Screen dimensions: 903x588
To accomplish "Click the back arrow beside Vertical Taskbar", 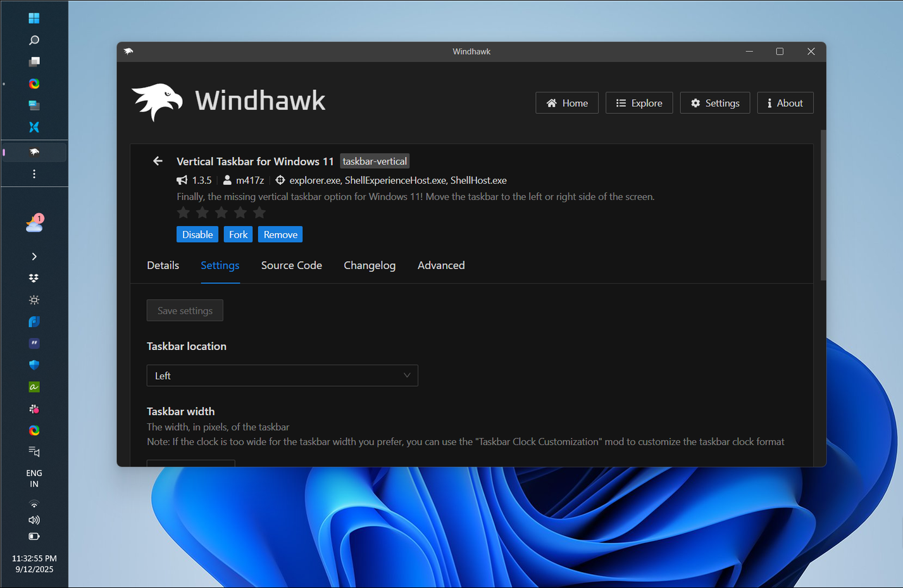I will click(157, 161).
